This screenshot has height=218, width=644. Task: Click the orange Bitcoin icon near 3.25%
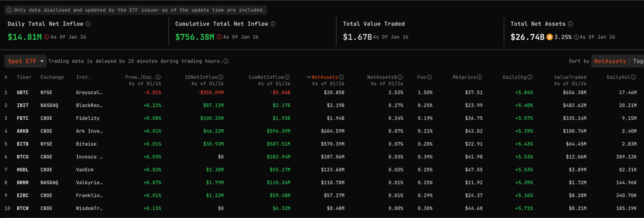coord(550,37)
